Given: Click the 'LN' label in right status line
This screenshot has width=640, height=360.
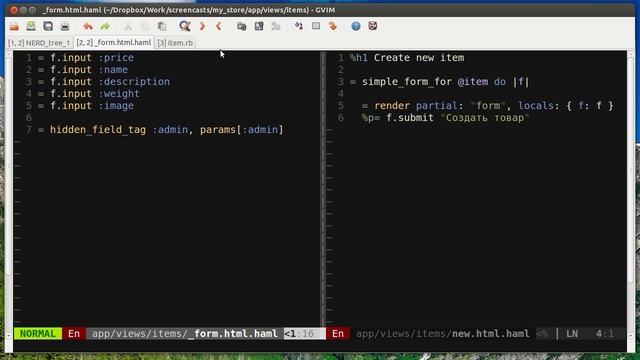Looking at the screenshot, I should pyautogui.click(x=572, y=334).
